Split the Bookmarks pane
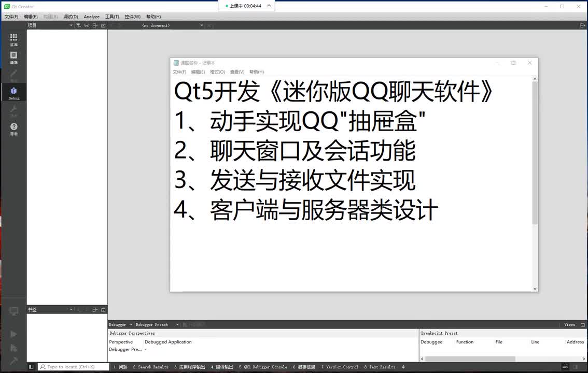This screenshot has width=588, height=373. [x=95, y=310]
